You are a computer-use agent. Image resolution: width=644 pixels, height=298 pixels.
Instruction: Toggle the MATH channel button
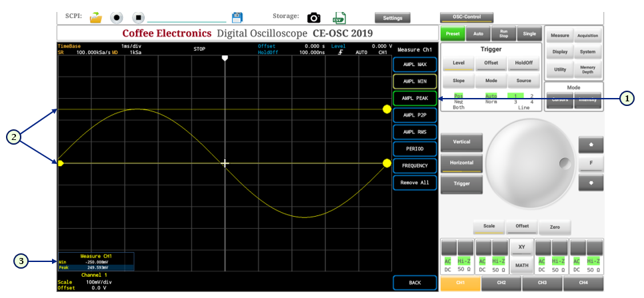[522, 265]
